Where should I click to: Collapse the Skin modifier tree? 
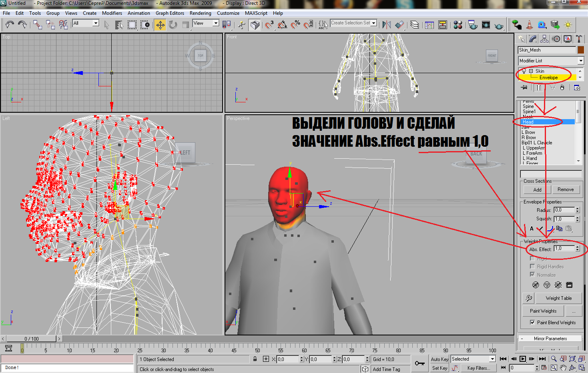[x=531, y=71]
